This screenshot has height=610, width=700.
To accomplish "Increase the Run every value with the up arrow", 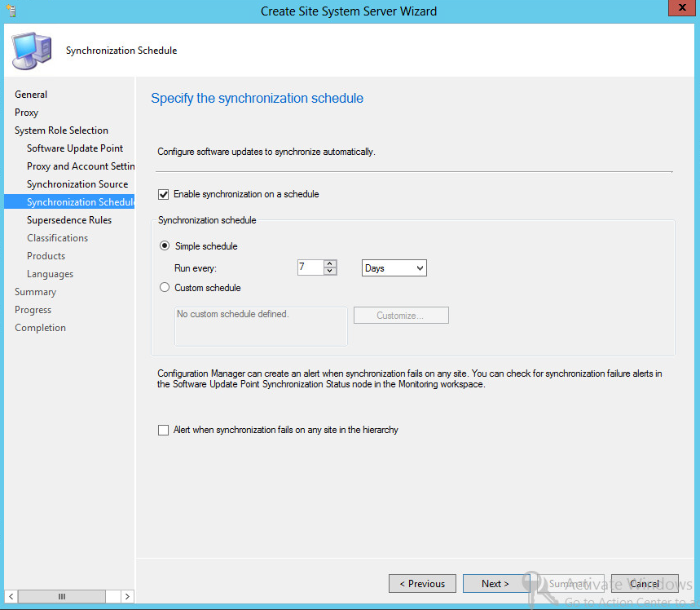I will 330,263.
